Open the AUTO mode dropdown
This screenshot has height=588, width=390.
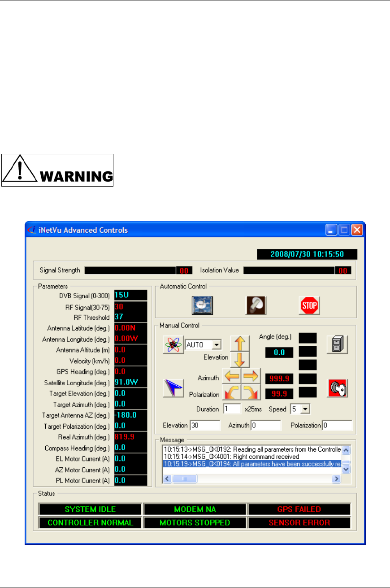tap(217, 345)
